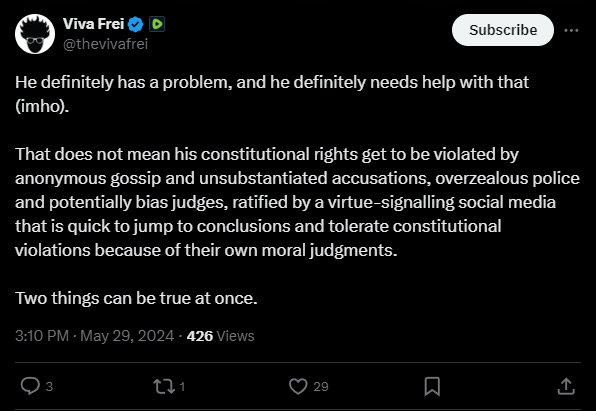View the 426 Views analytics
This screenshot has width=596, height=411.
click(220, 336)
